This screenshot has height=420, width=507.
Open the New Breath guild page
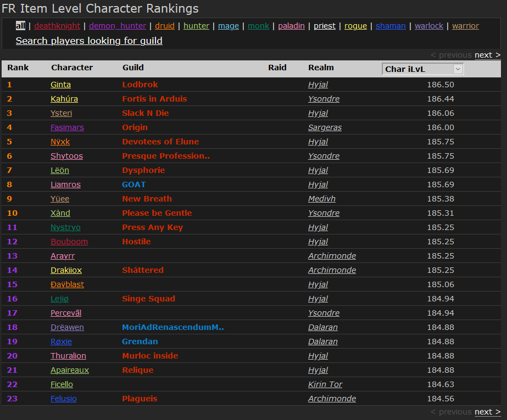[x=147, y=199]
